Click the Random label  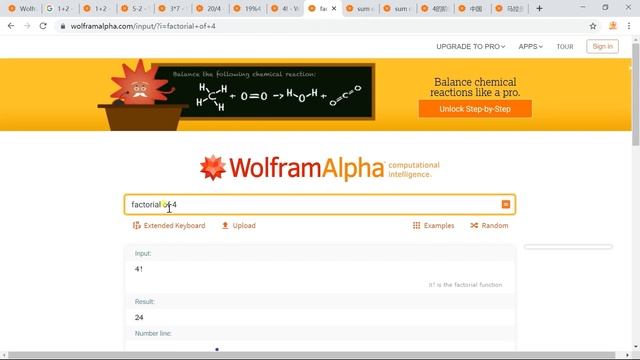click(x=495, y=225)
